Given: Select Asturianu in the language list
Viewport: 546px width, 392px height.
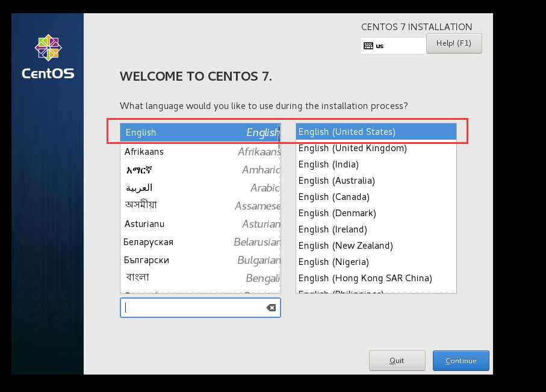Looking at the screenshot, I should pyautogui.click(x=200, y=224).
